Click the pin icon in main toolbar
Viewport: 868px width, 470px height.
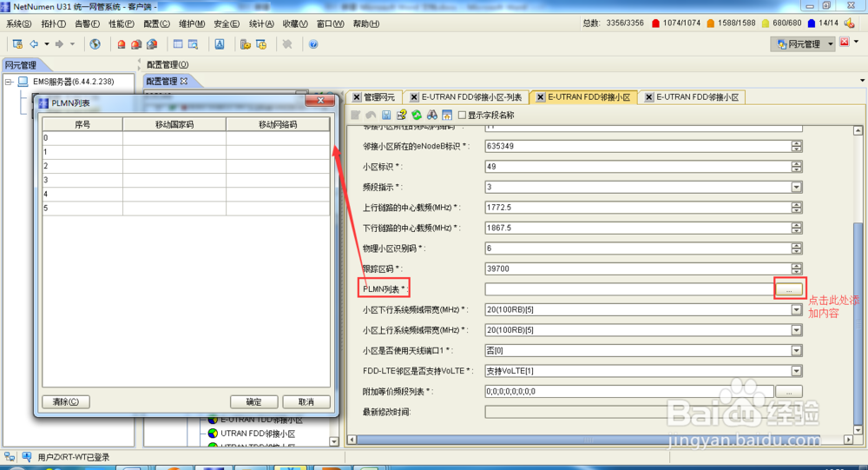pos(287,44)
